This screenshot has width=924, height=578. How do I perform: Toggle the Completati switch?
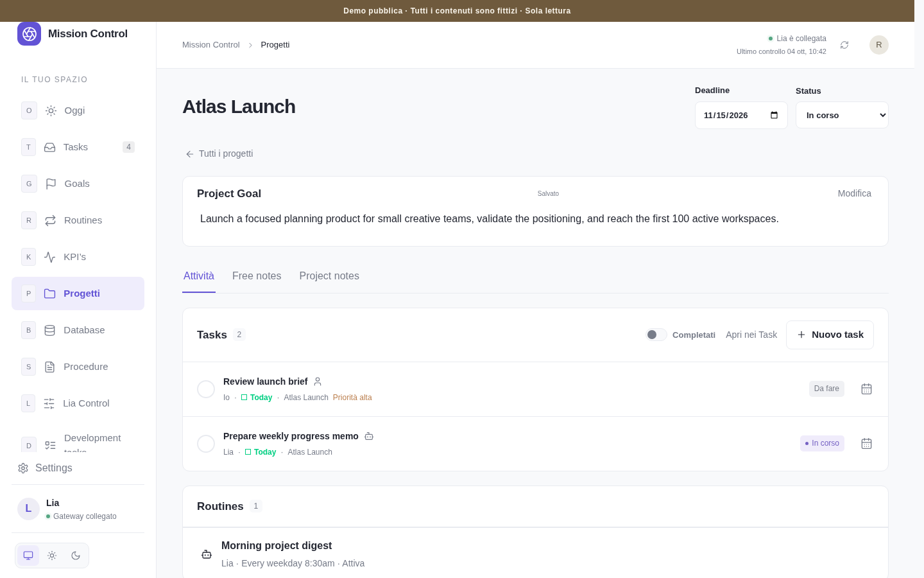[x=656, y=335]
